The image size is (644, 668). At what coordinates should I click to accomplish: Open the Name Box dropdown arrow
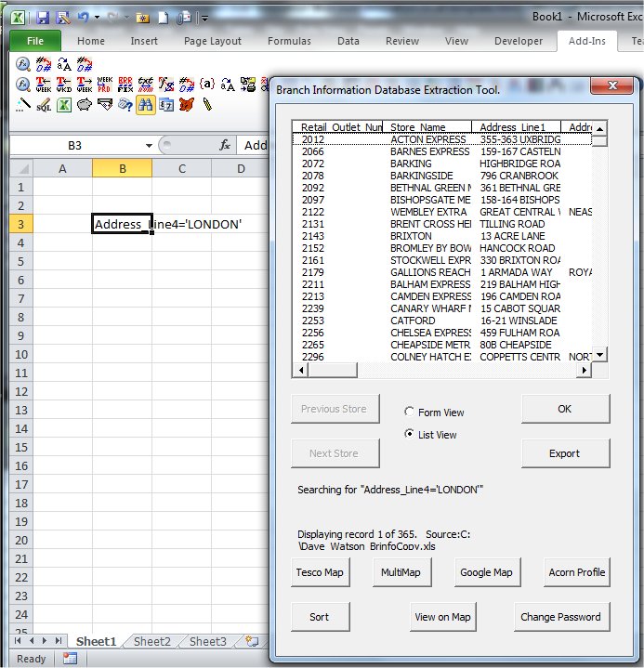pos(149,146)
